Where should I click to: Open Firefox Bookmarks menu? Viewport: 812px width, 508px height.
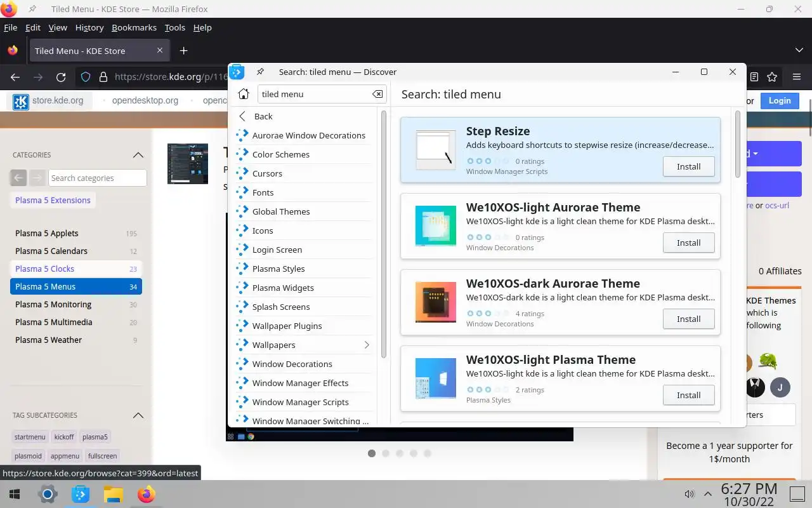(134, 27)
